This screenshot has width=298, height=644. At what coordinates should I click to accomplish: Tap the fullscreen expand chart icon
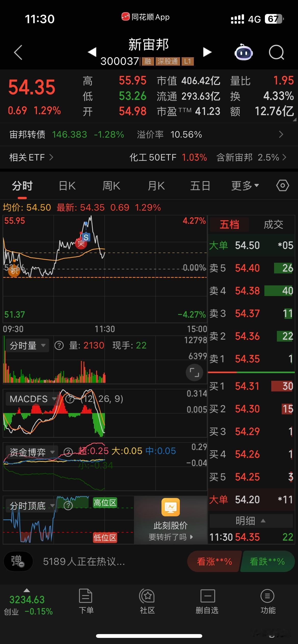pos(194,373)
